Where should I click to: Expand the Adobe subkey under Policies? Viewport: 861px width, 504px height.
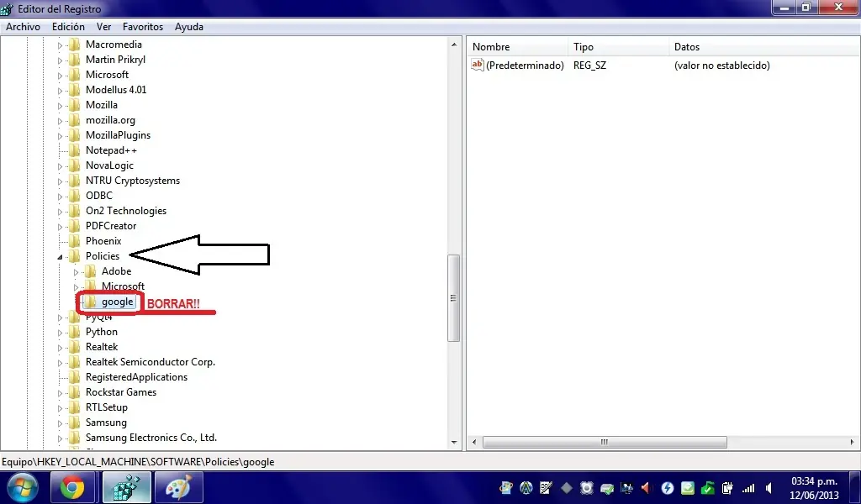pyautogui.click(x=76, y=271)
